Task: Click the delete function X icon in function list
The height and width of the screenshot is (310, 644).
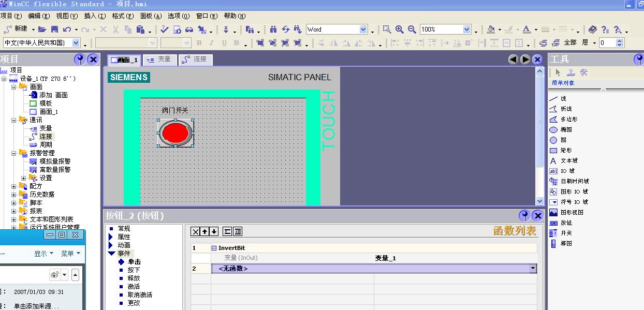Action: (195, 231)
